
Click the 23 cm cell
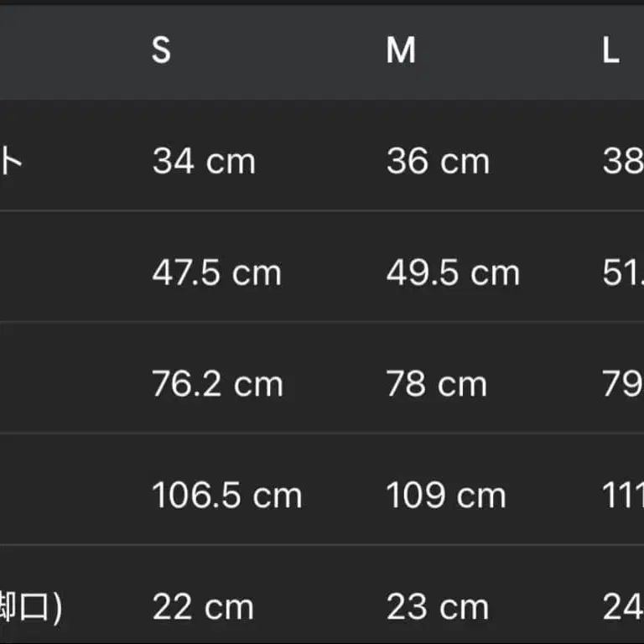point(438,607)
